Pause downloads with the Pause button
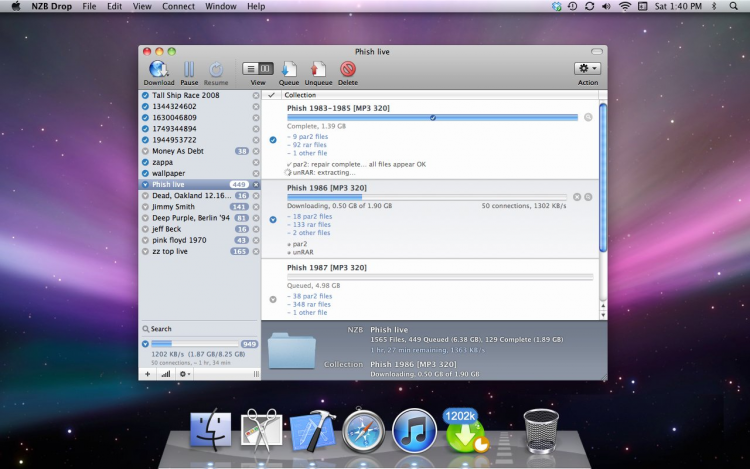 (188, 70)
